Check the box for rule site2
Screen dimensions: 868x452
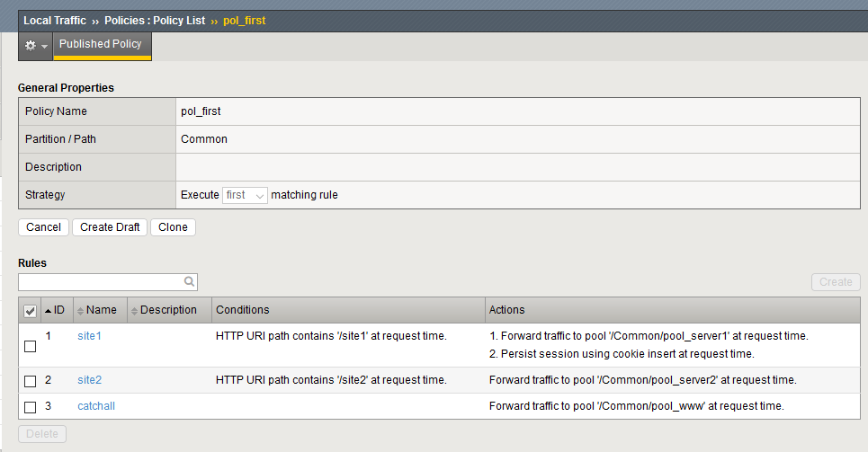click(30, 381)
